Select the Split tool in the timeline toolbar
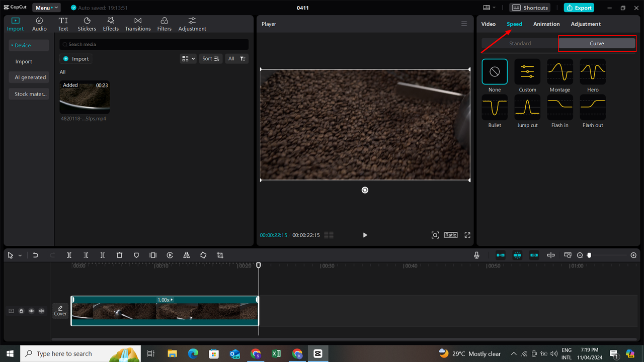This screenshot has width=644, height=362. [69, 255]
